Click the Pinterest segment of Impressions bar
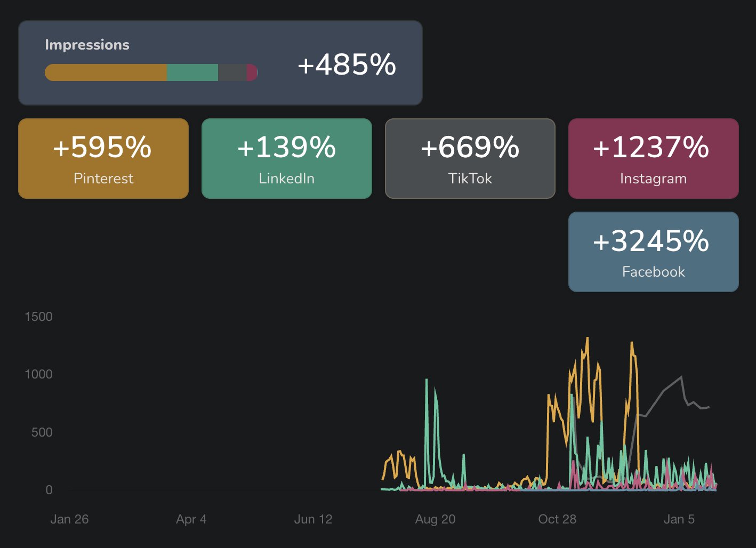 (106, 72)
